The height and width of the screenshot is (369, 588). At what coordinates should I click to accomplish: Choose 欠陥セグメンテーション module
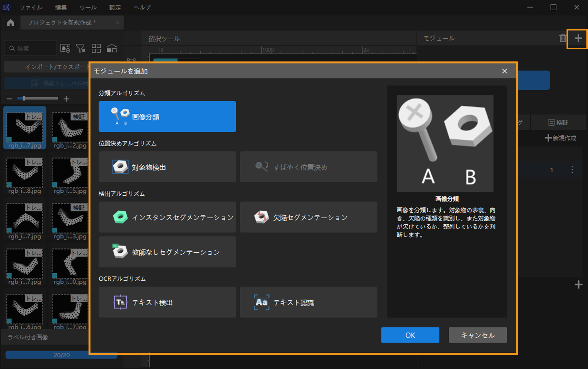pyautogui.click(x=308, y=217)
